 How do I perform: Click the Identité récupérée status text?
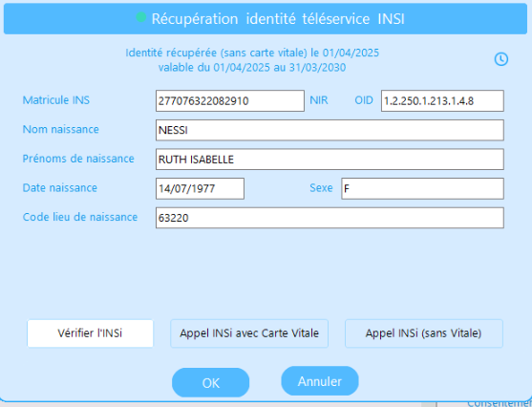(252, 53)
